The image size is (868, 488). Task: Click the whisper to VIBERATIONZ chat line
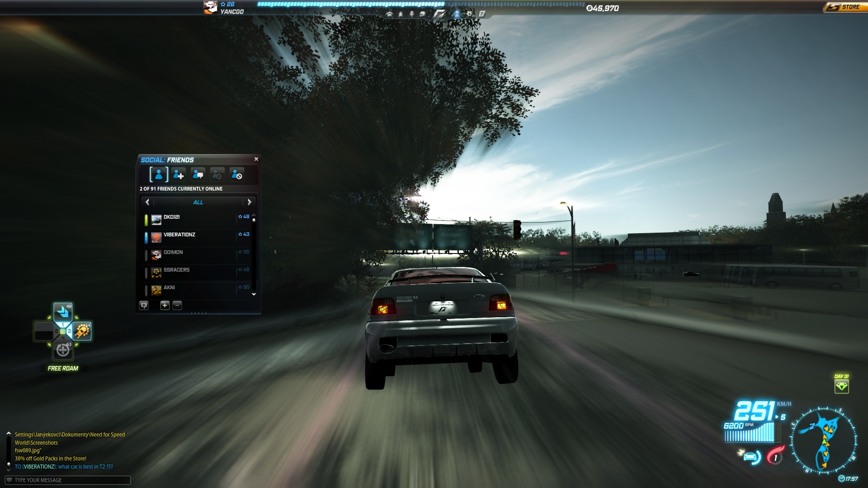(x=64, y=467)
